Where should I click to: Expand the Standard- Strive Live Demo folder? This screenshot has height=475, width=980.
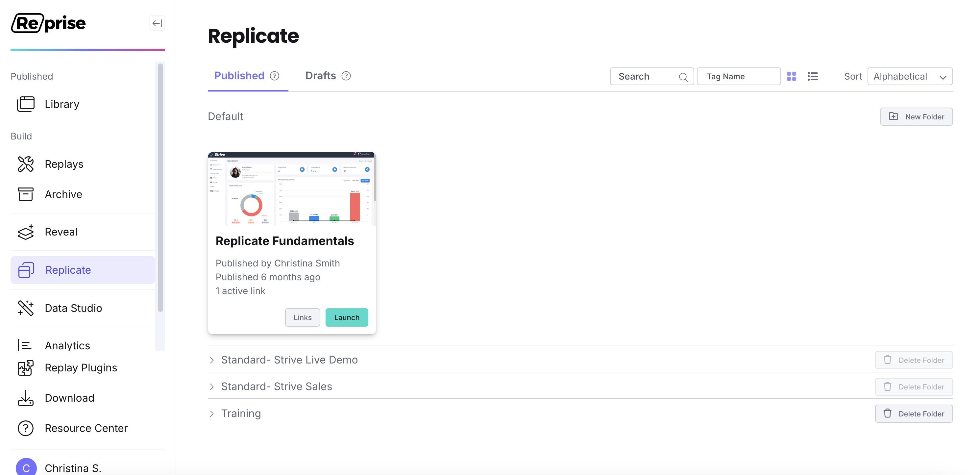point(211,360)
